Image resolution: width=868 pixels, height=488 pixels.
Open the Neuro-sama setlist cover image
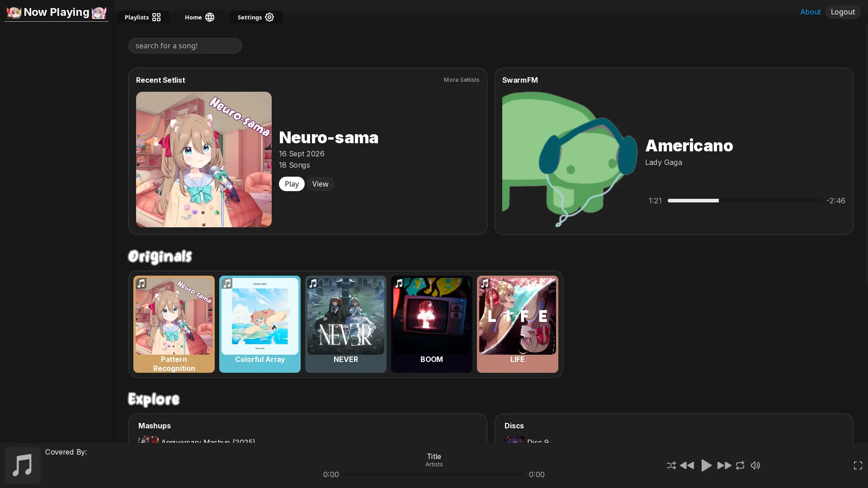(x=204, y=160)
